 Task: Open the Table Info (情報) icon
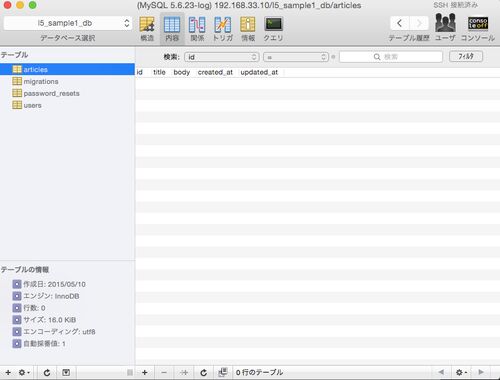click(x=248, y=25)
